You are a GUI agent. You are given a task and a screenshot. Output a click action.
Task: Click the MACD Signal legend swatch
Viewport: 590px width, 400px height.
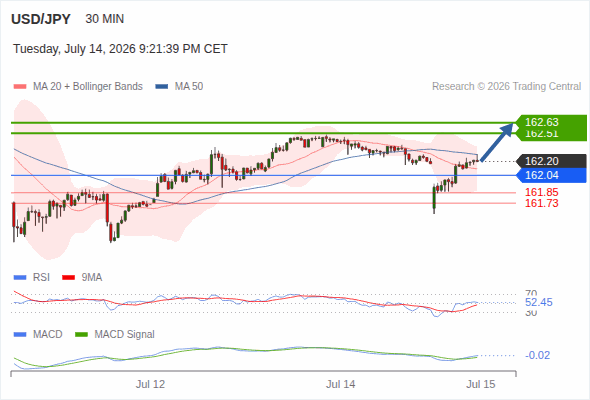pyautogui.click(x=81, y=335)
